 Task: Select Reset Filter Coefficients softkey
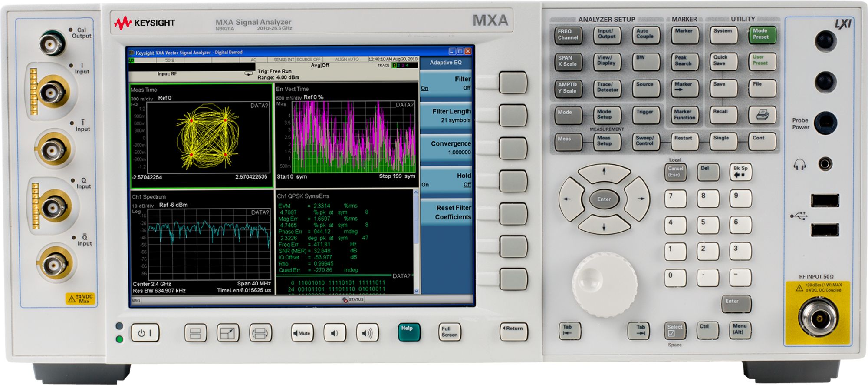446,212
